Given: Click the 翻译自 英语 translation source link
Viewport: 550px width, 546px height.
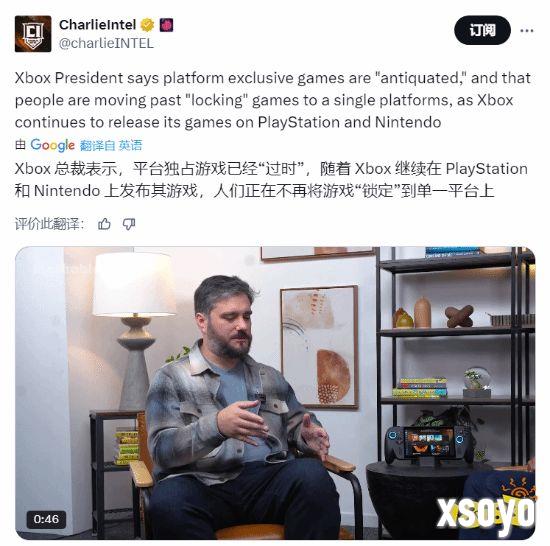Looking at the screenshot, I should click(x=111, y=145).
